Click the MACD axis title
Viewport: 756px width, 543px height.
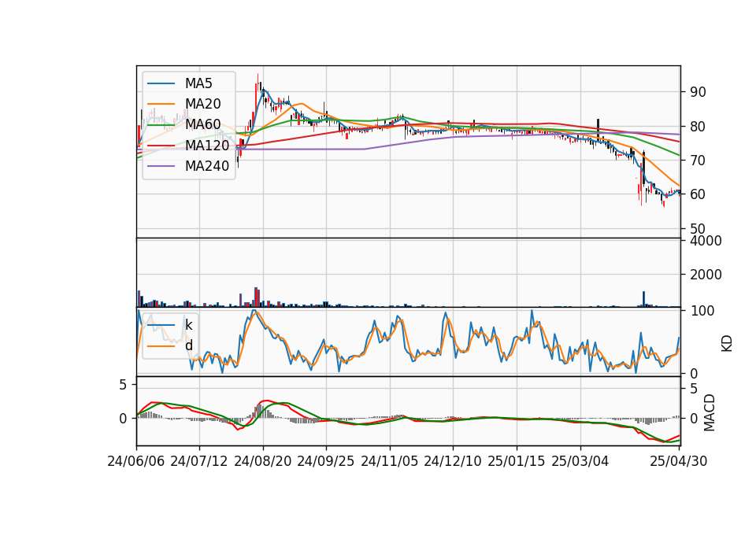tap(710, 413)
